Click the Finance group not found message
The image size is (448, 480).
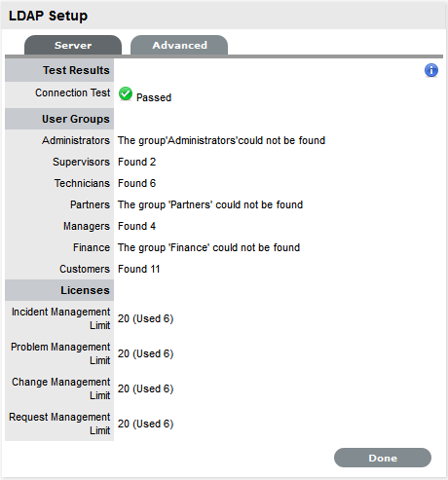point(208,247)
